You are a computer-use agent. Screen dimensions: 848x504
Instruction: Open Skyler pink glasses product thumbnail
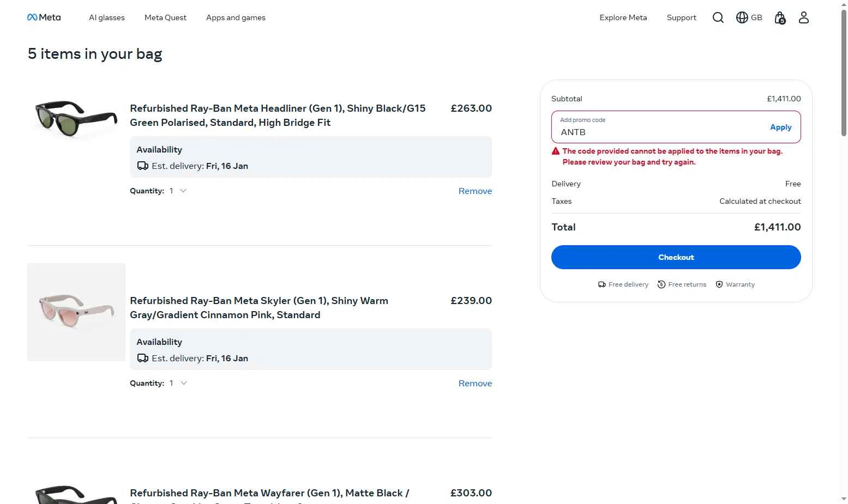click(x=76, y=312)
